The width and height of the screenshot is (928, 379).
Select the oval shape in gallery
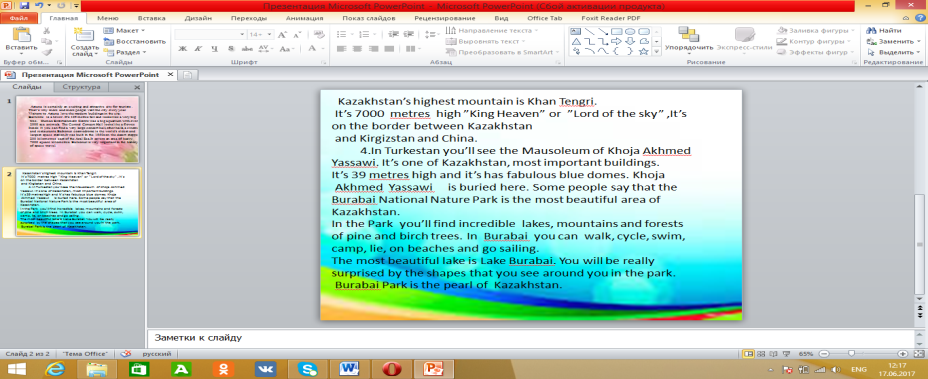(630, 31)
